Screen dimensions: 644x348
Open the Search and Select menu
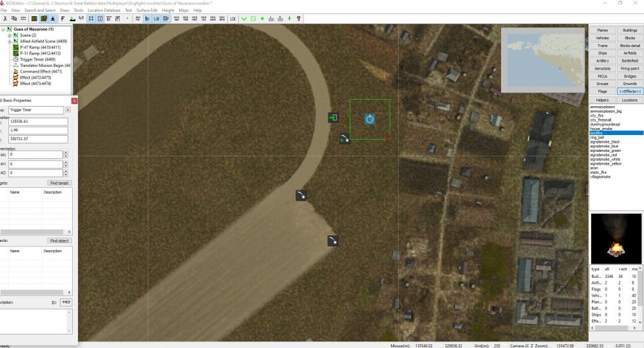40,10
